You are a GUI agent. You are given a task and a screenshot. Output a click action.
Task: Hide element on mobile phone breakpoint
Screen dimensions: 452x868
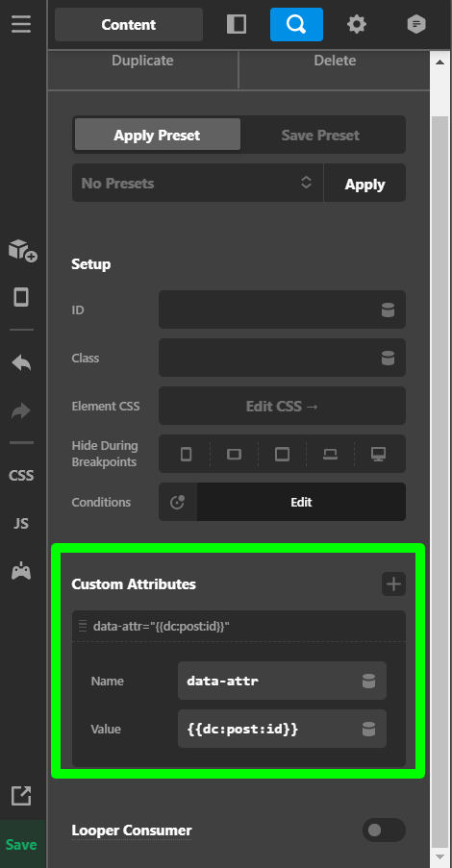187,455
